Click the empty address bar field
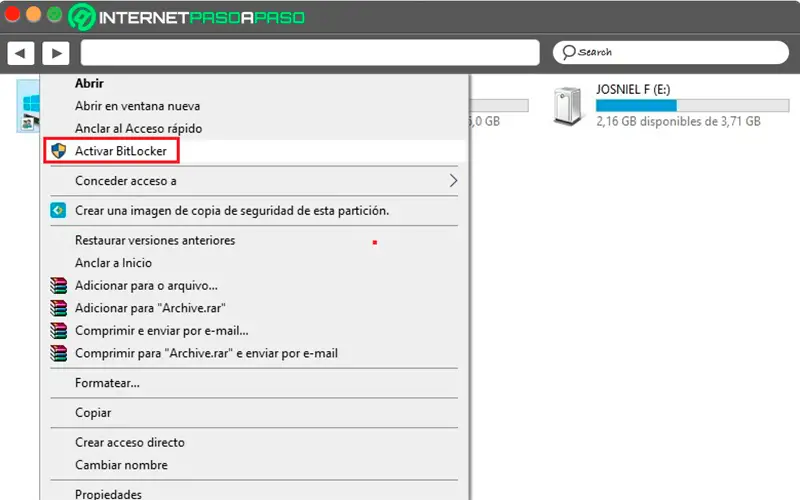 tap(310, 53)
